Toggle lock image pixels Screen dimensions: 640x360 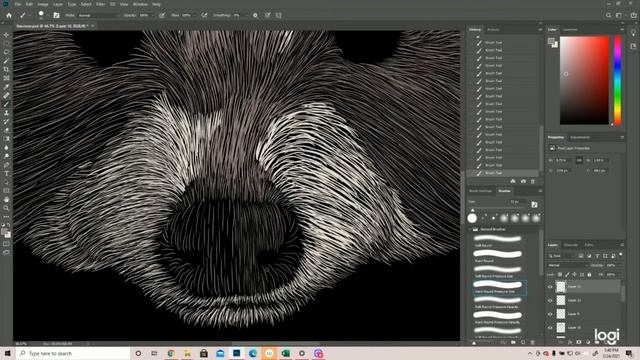[567, 275]
